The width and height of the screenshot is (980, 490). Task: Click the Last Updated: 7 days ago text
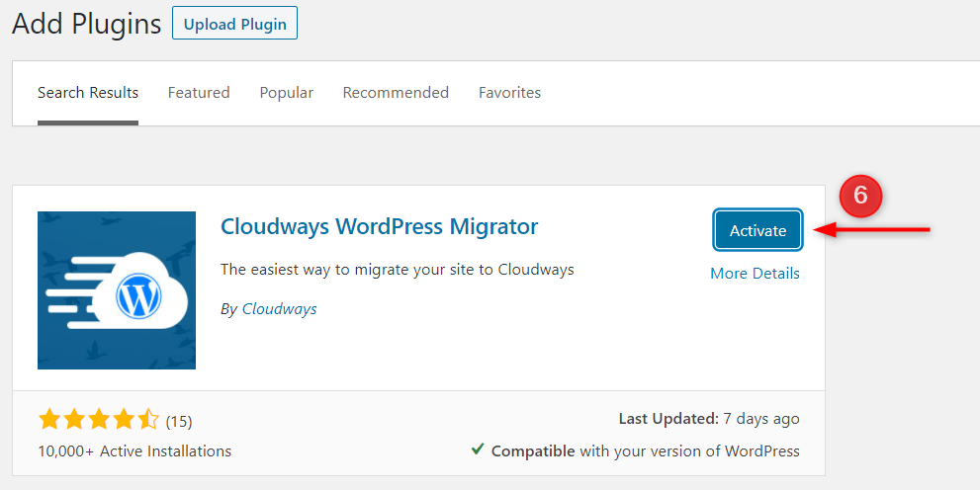(709, 419)
